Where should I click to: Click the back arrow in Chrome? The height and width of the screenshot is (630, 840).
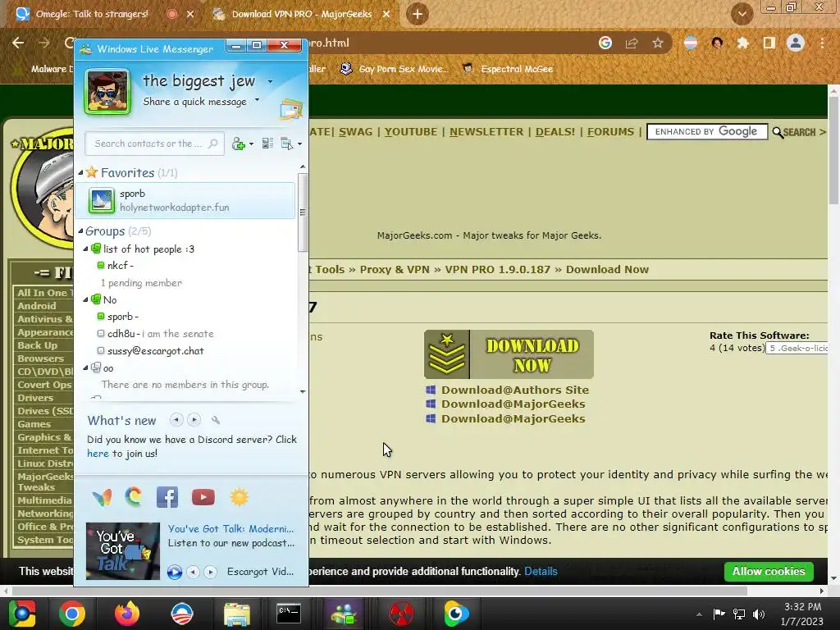pos(18,43)
